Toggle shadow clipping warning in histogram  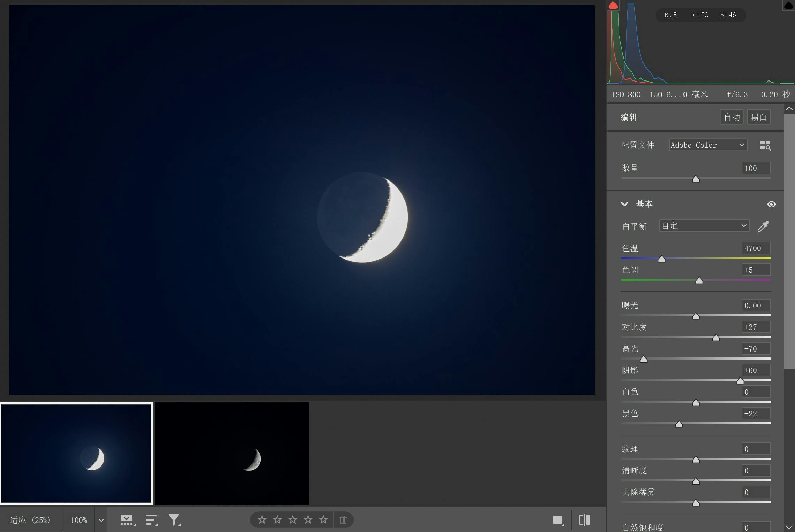(613, 5)
